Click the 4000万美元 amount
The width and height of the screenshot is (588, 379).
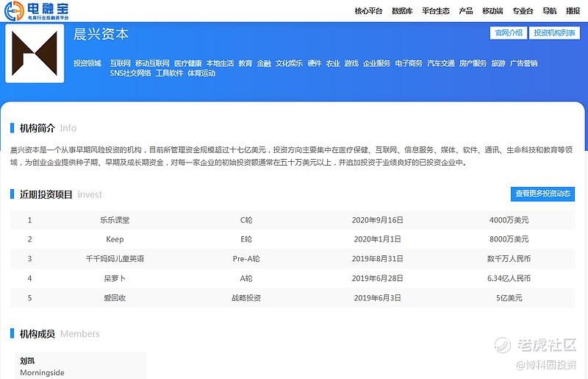pyautogui.click(x=509, y=220)
